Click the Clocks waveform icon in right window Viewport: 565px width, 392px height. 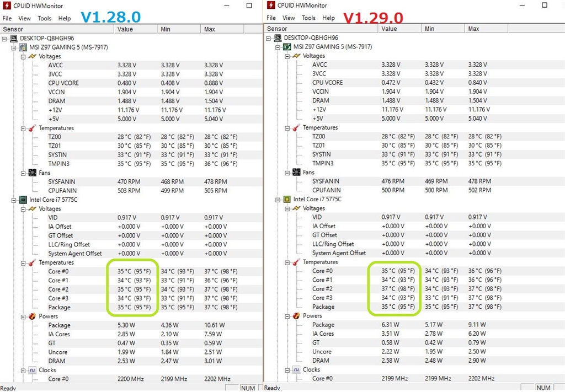tap(296, 370)
